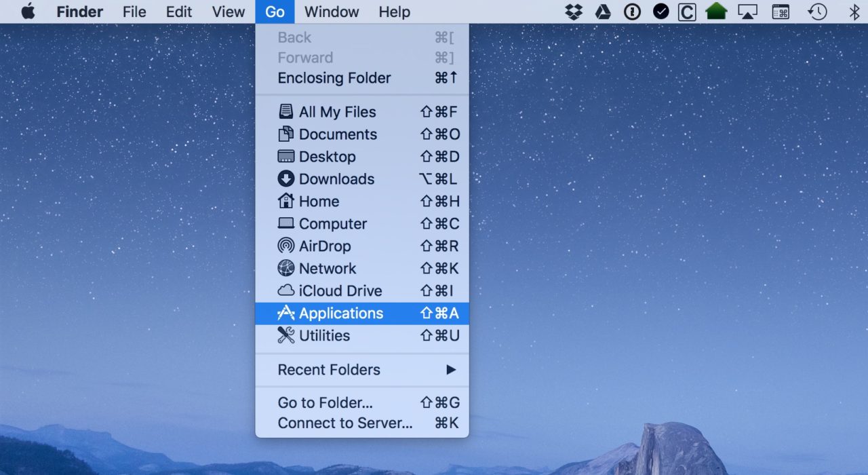Open the keyboard viewer menu icon
Image resolution: width=868 pixels, height=475 pixels.
pyautogui.click(x=781, y=12)
